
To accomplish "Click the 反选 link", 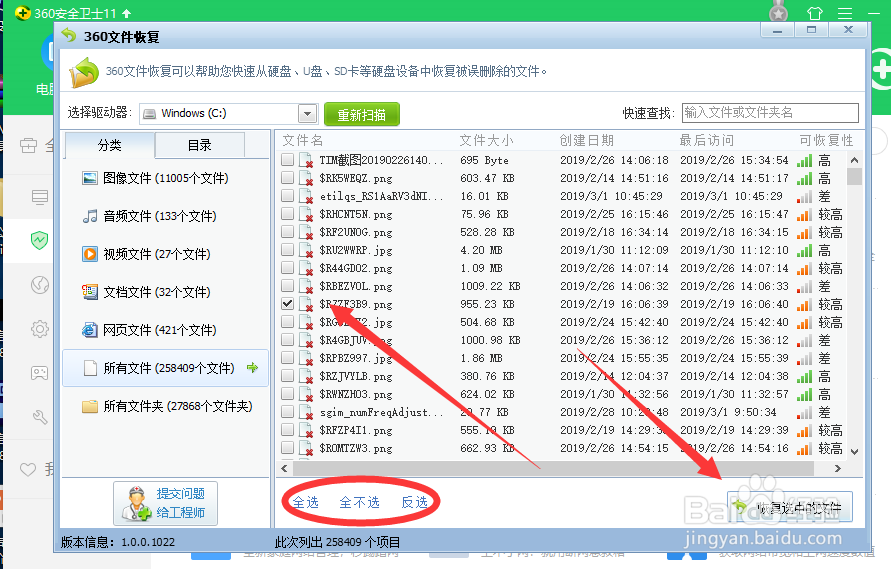I will pos(414,502).
